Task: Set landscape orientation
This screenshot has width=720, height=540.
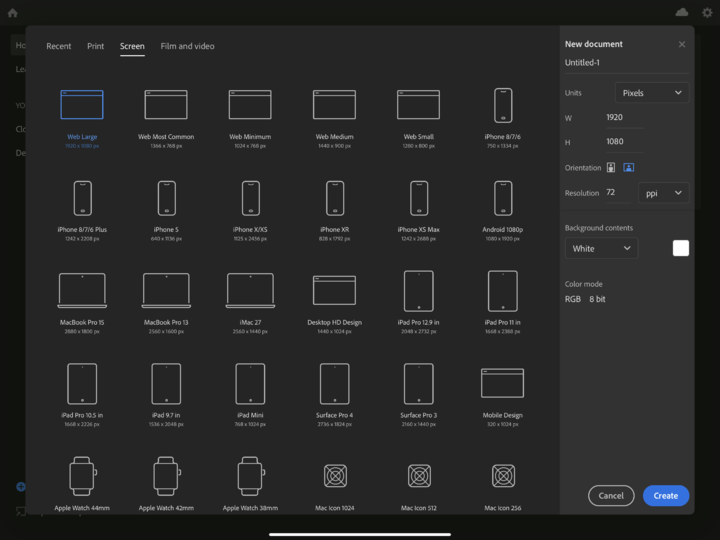Action: (629, 168)
